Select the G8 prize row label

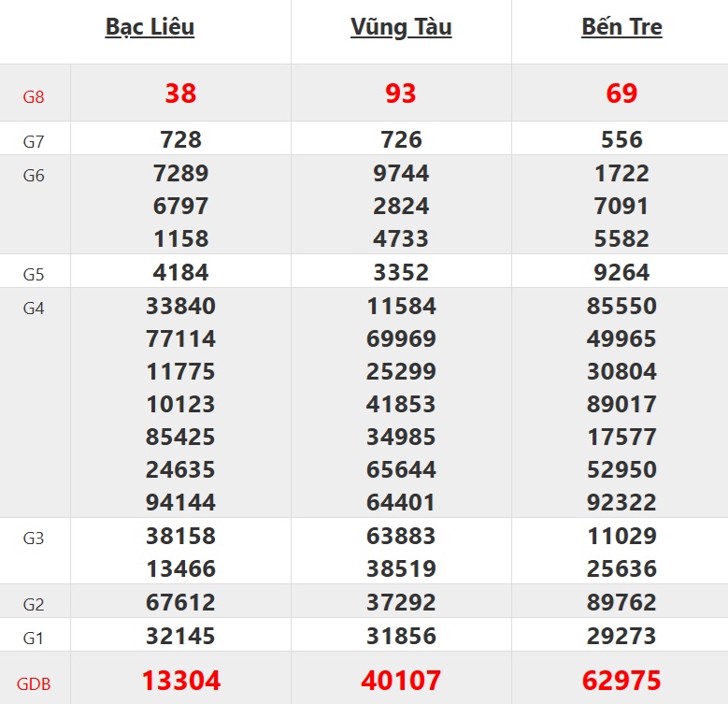pos(34,96)
